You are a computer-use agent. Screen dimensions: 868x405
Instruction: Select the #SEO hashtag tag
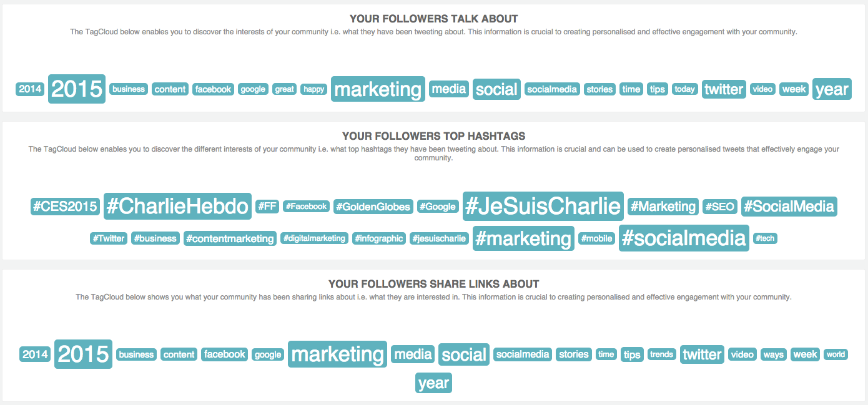[720, 207]
